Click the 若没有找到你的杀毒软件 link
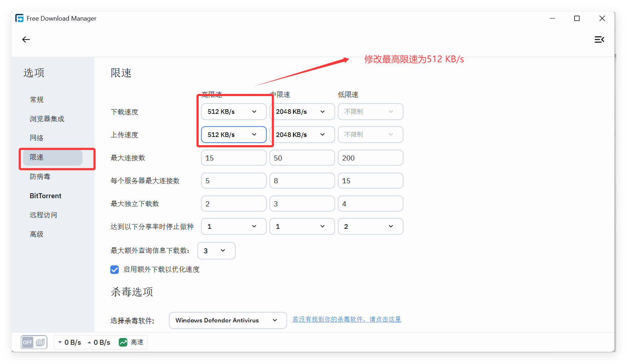Screen dimensions: 628x364 pos(346,320)
